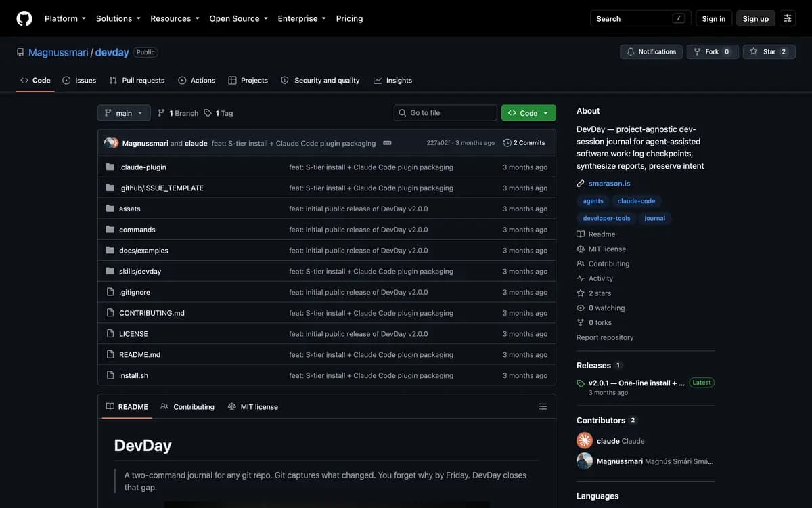The image size is (812, 508).
Task: Click the Notifications bell button
Action: pos(651,51)
